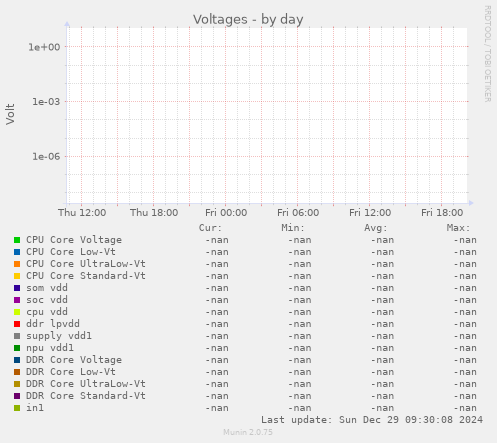The image size is (497, 443).
Task: Click the 'Cur:' column header
Action: point(210,228)
